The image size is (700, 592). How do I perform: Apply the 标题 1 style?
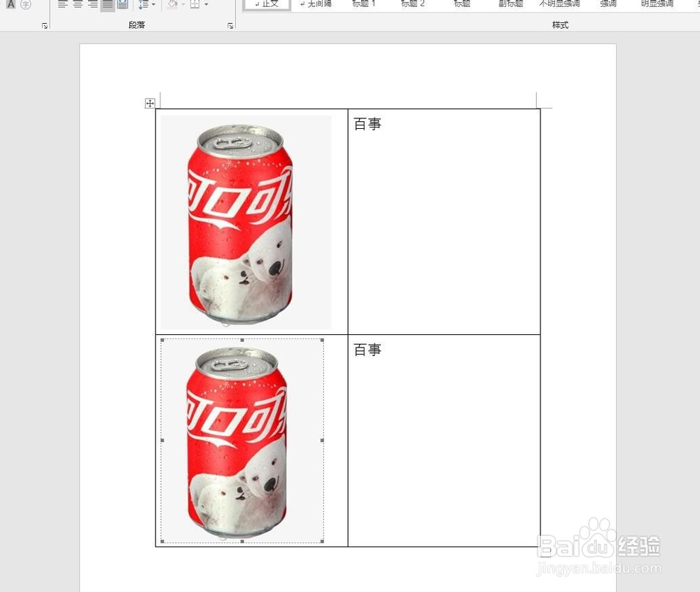pyautogui.click(x=364, y=4)
